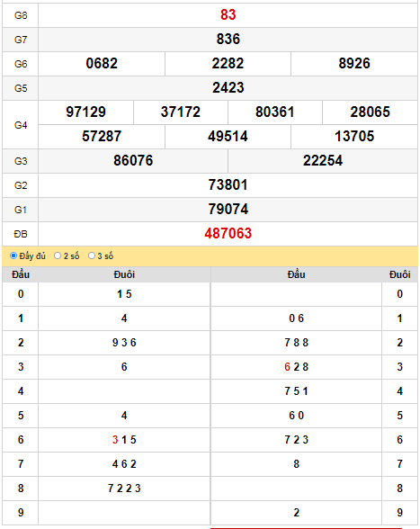Viewport: 420px width, 529px height.
Task: Click G3 number 22254
Action: (x=323, y=160)
